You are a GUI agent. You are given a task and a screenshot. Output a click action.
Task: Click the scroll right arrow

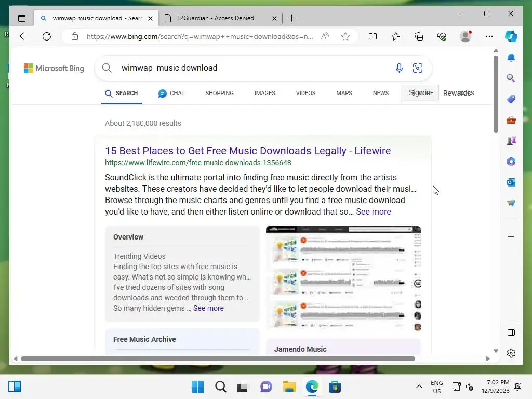click(x=488, y=358)
